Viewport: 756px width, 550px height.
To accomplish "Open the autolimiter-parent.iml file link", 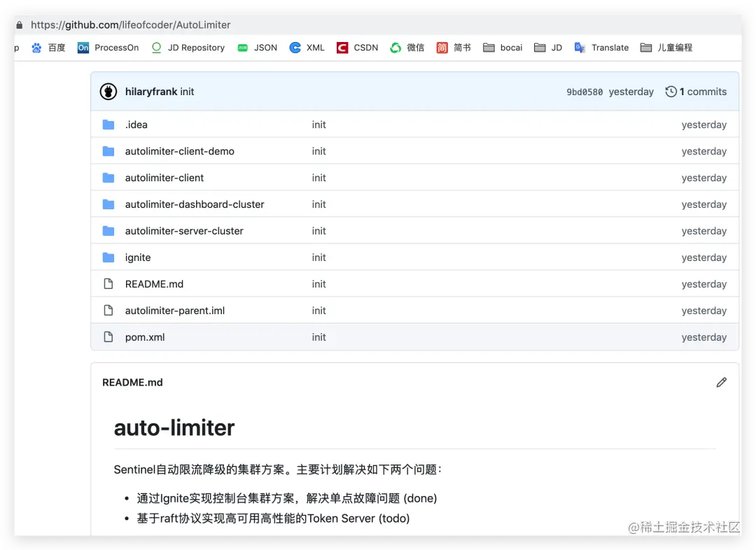I will pyautogui.click(x=174, y=311).
